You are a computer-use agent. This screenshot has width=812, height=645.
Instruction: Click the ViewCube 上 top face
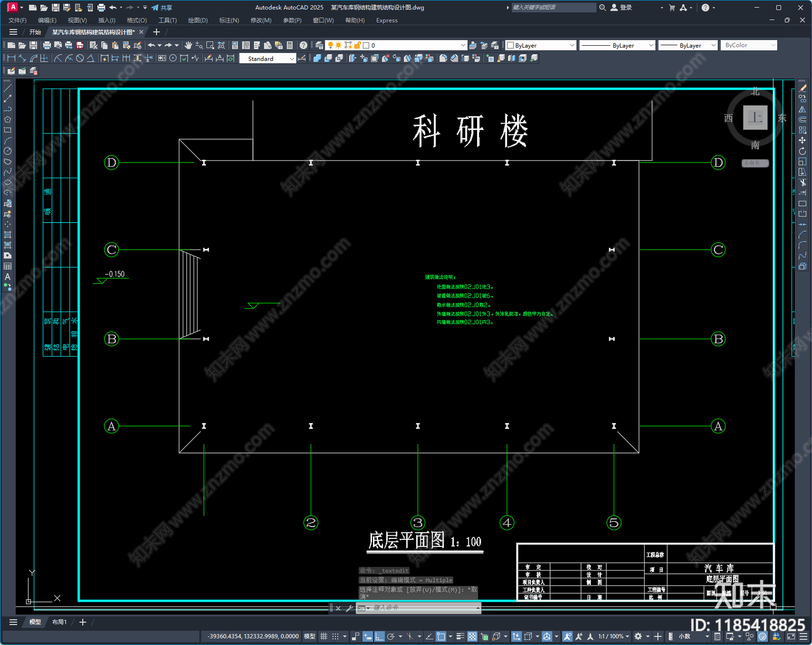pos(755,118)
